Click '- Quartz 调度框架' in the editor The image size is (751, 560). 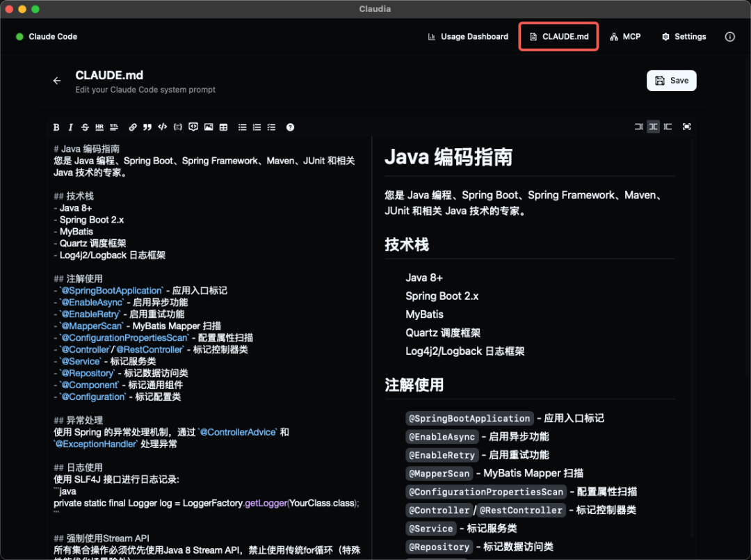pyautogui.click(x=90, y=243)
